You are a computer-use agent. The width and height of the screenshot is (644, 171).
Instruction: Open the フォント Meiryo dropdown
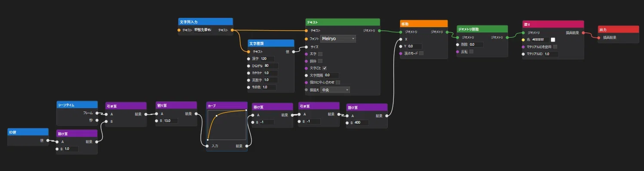tap(338, 38)
